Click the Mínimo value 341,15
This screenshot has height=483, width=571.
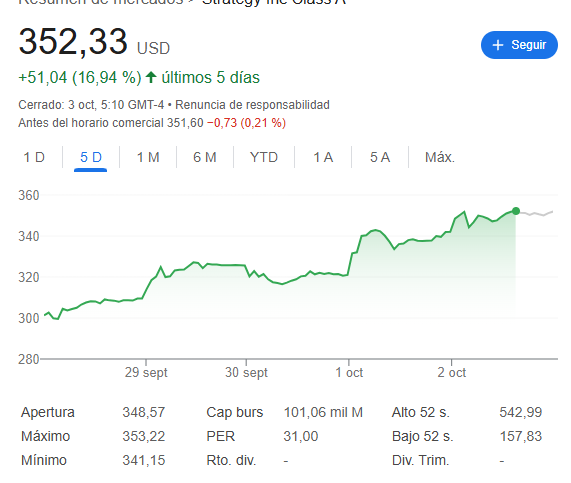point(143,460)
